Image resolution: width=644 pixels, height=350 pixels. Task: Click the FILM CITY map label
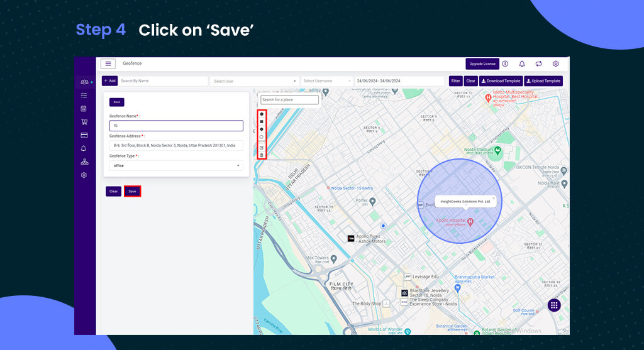coord(341,285)
